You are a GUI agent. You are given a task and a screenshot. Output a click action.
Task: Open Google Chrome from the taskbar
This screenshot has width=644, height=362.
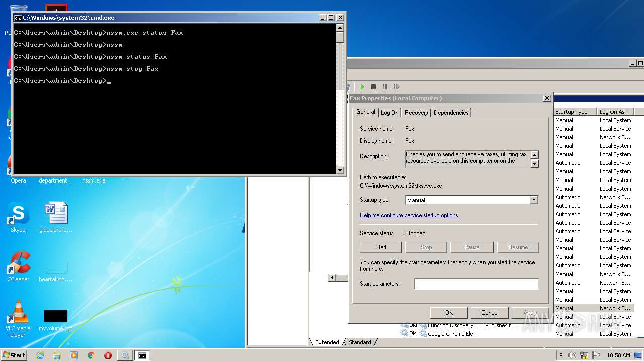coord(91,355)
